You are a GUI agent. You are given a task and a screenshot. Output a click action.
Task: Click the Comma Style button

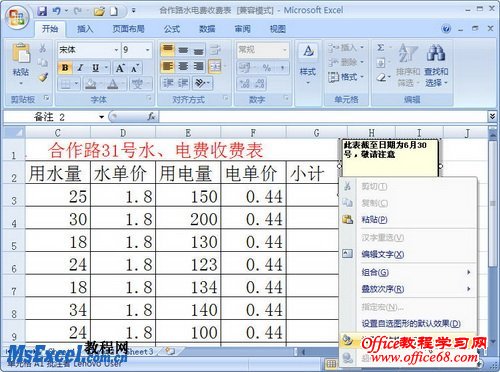(x=282, y=68)
